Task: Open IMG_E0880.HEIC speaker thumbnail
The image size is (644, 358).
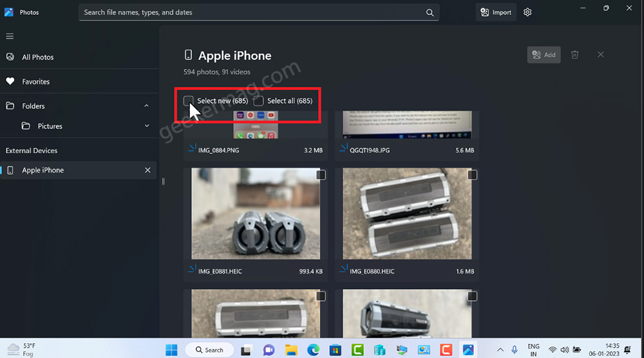Action: click(407, 214)
